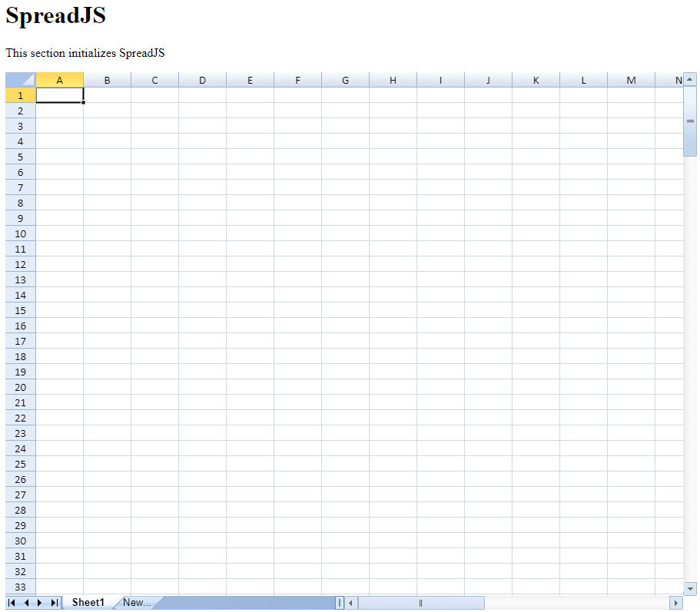The width and height of the screenshot is (700, 612).
Task: Click the selection fill handle on A1
Action: (x=84, y=103)
